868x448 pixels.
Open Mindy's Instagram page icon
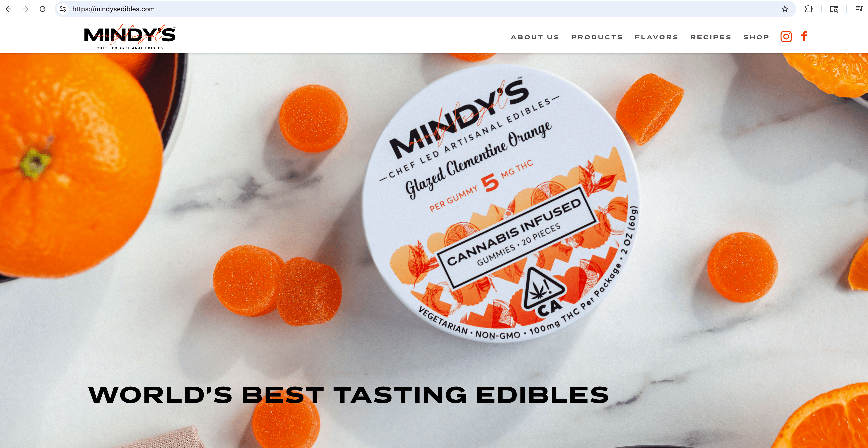point(786,36)
